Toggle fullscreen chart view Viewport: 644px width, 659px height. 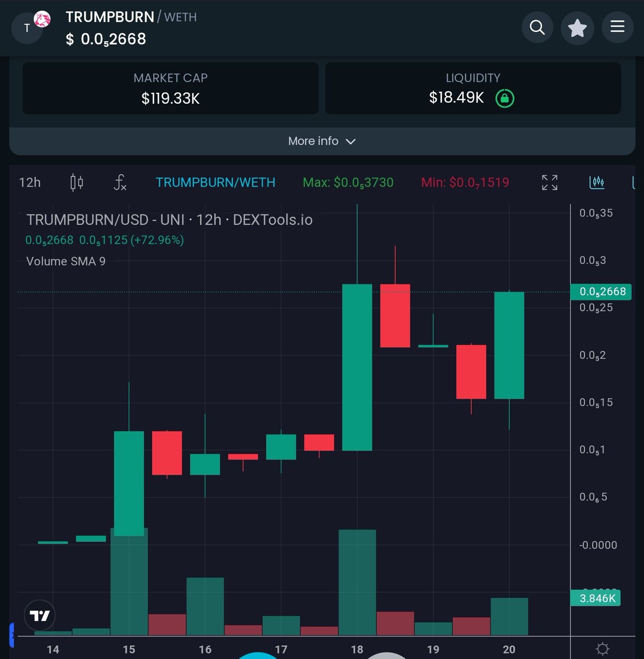tap(549, 182)
